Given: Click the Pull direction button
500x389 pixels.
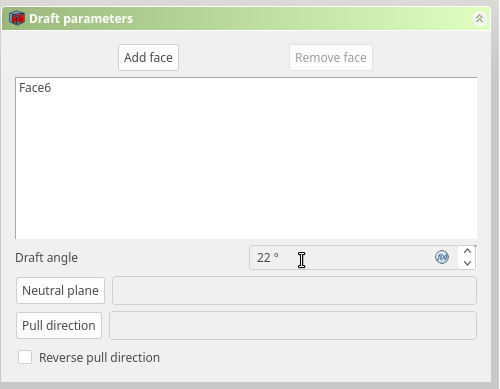Looking at the screenshot, I should [x=59, y=325].
